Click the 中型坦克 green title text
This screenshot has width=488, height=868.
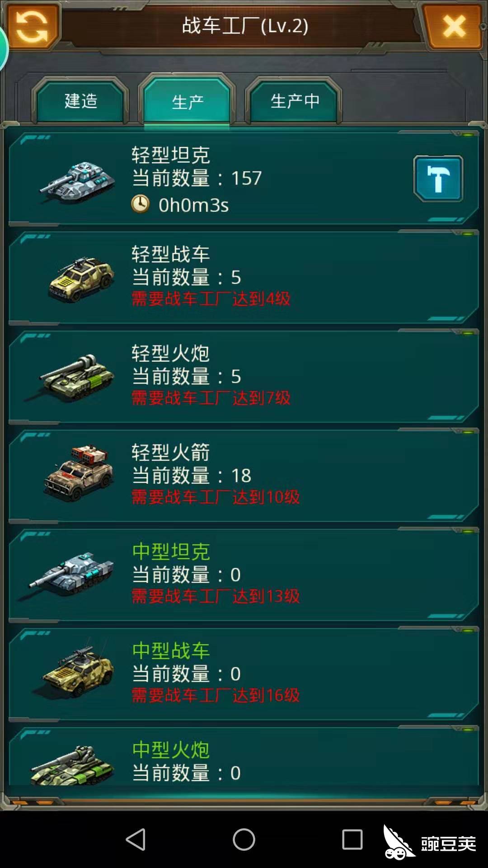(x=171, y=552)
